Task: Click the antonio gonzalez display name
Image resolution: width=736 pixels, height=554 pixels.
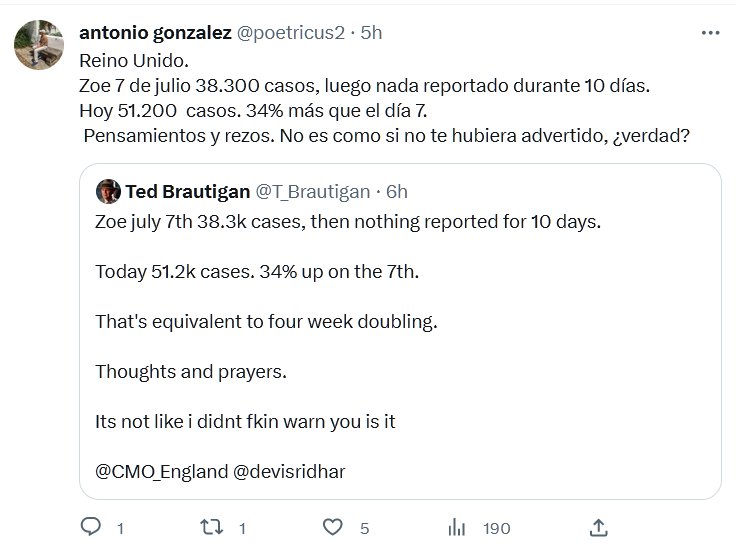Action: point(155,32)
